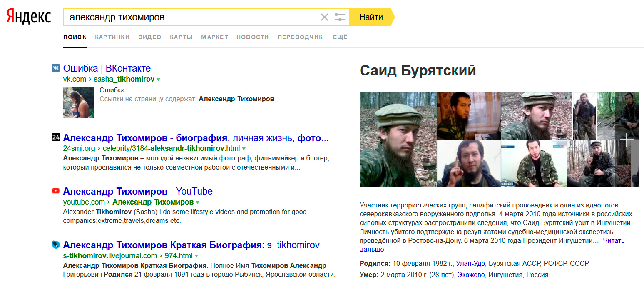Open advanced search filters icon

340,17
